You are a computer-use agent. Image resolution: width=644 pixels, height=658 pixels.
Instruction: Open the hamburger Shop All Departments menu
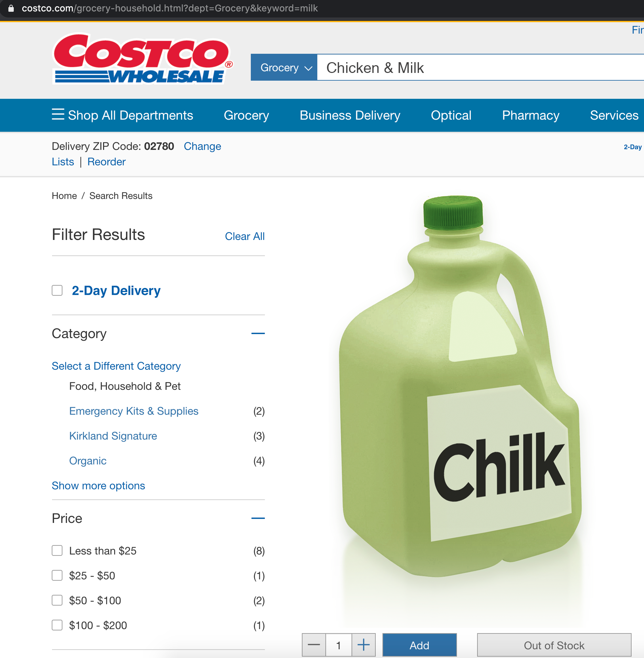pyautogui.click(x=123, y=115)
